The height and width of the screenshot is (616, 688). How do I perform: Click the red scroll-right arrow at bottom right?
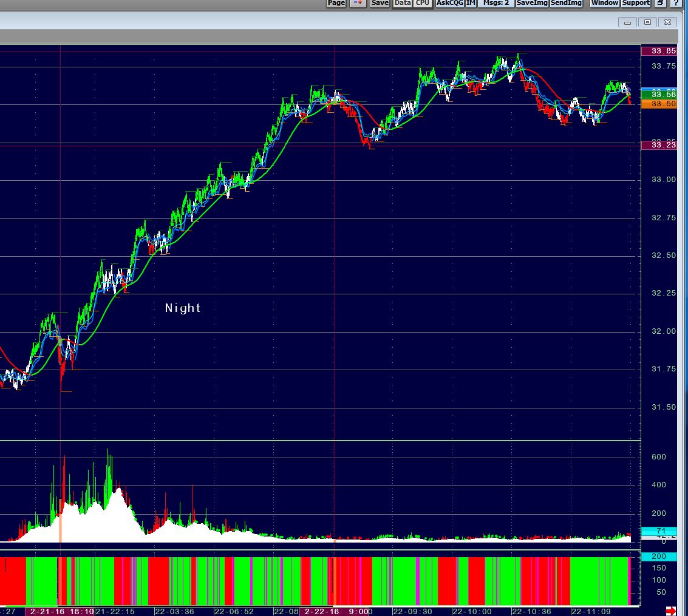pyautogui.click(x=671, y=611)
